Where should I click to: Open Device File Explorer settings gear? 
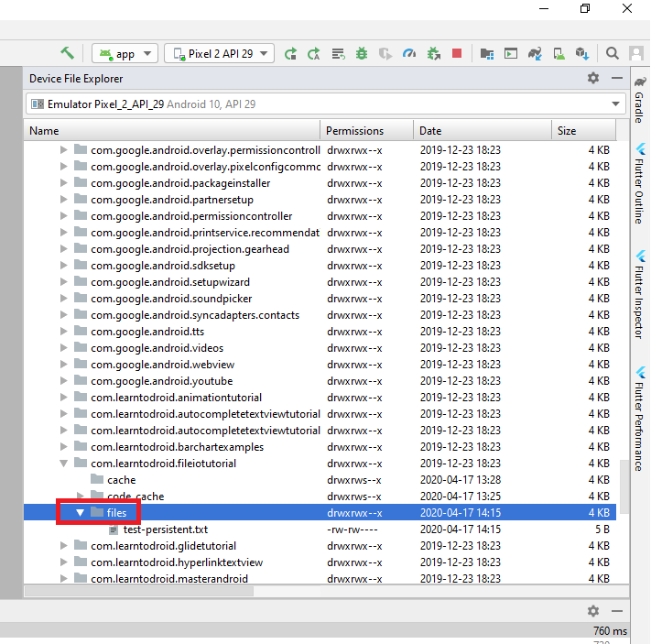click(x=593, y=79)
